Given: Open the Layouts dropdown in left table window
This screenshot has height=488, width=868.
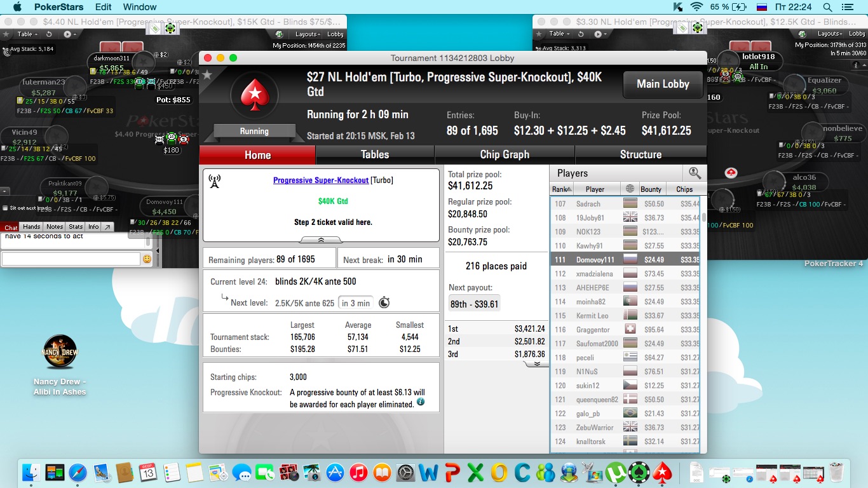Looking at the screenshot, I should pos(308,34).
